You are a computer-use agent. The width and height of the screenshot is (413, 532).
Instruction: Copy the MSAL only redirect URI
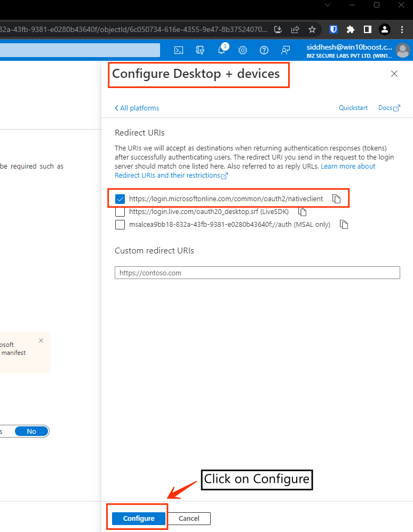pyautogui.click(x=344, y=225)
